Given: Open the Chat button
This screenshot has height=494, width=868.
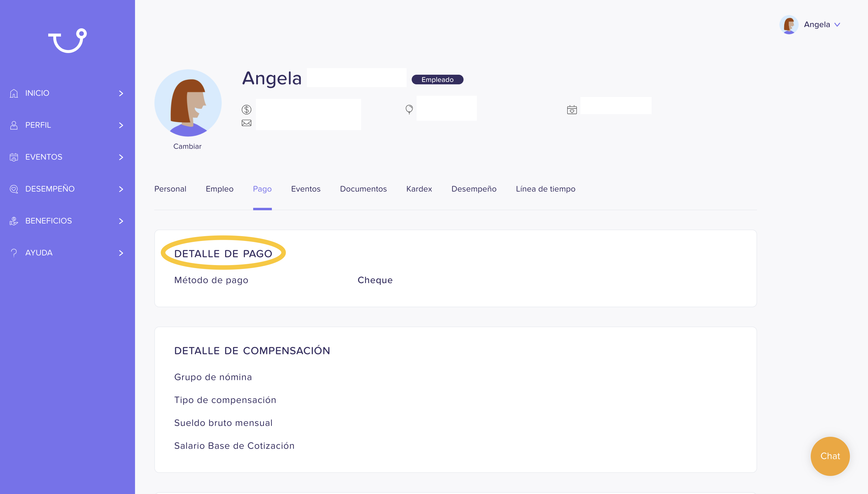Looking at the screenshot, I should (830, 456).
